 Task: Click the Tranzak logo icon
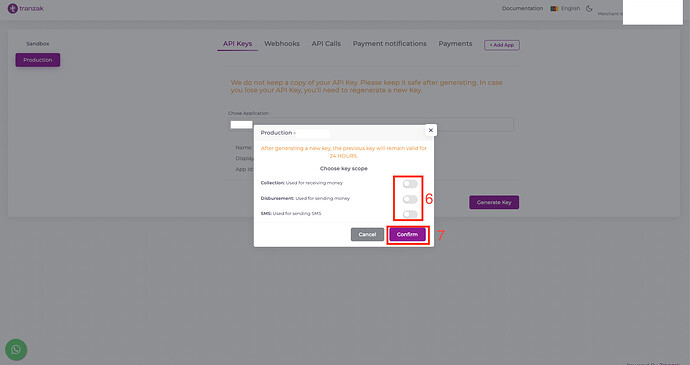[x=12, y=8]
